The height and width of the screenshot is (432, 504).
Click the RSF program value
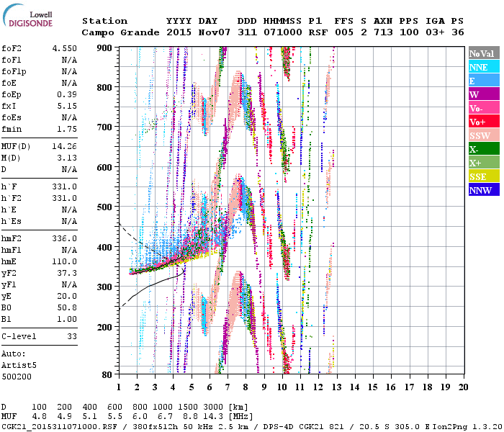coord(318,32)
